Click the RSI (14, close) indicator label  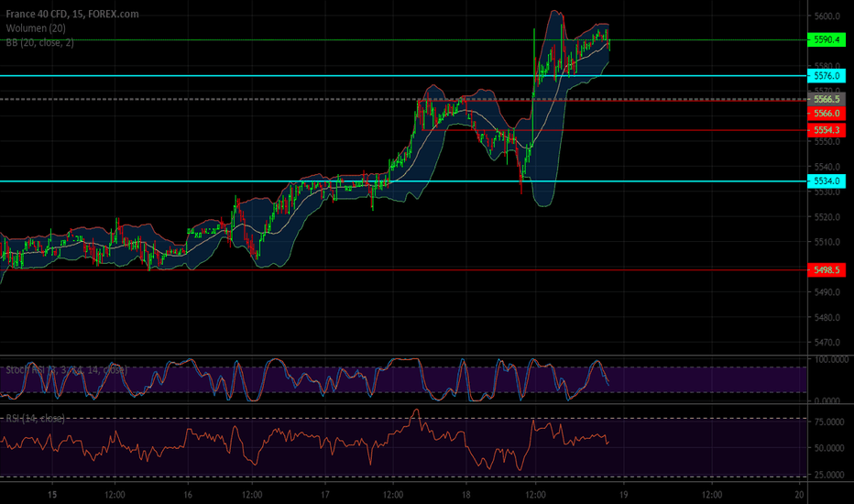pos(36,418)
